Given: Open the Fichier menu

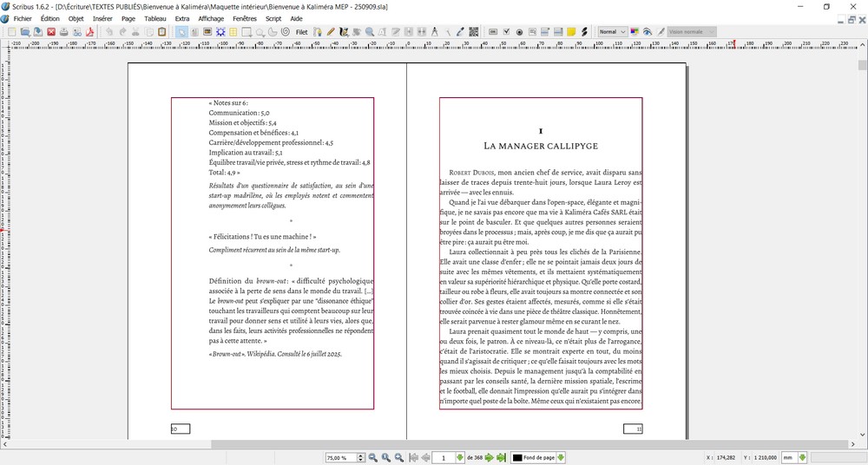Looking at the screenshot, I should point(23,18).
